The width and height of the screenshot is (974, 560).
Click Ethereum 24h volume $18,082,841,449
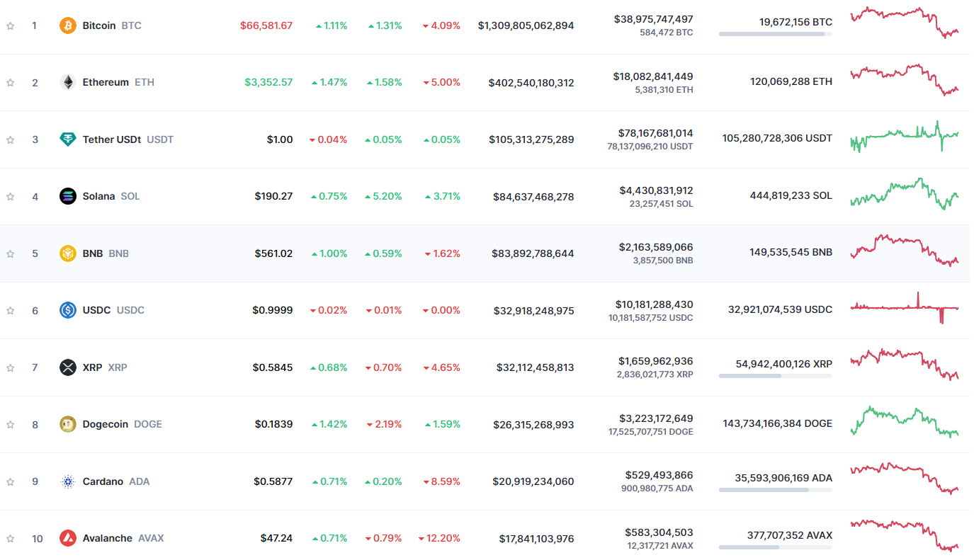pyautogui.click(x=654, y=76)
